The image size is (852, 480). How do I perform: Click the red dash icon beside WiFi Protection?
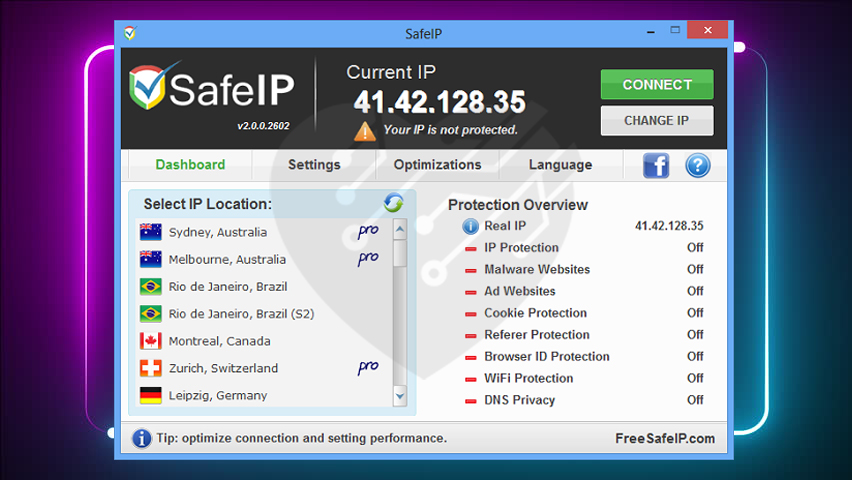(x=471, y=379)
